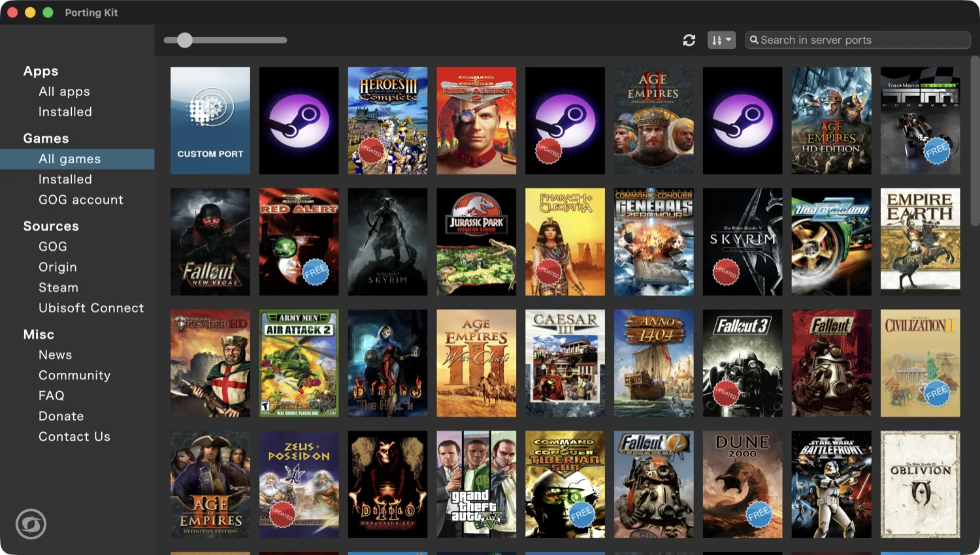Open the sort order dropdown

click(721, 40)
